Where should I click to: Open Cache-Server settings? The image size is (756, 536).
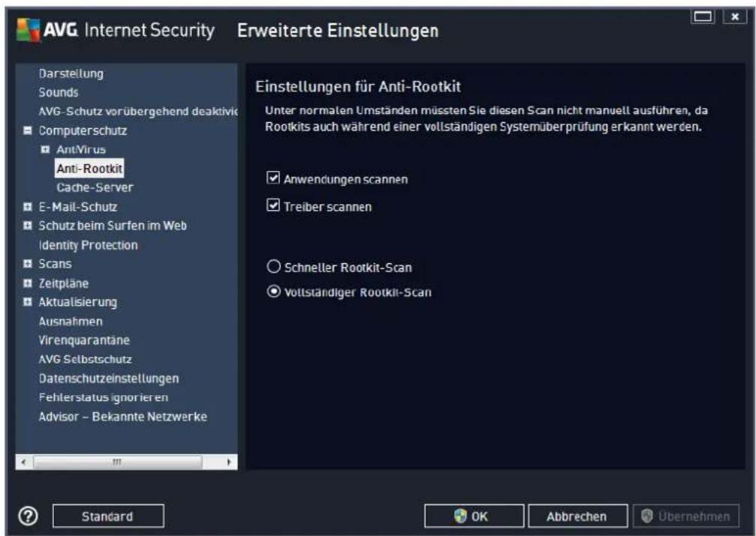pyautogui.click(x=95, y=187)
